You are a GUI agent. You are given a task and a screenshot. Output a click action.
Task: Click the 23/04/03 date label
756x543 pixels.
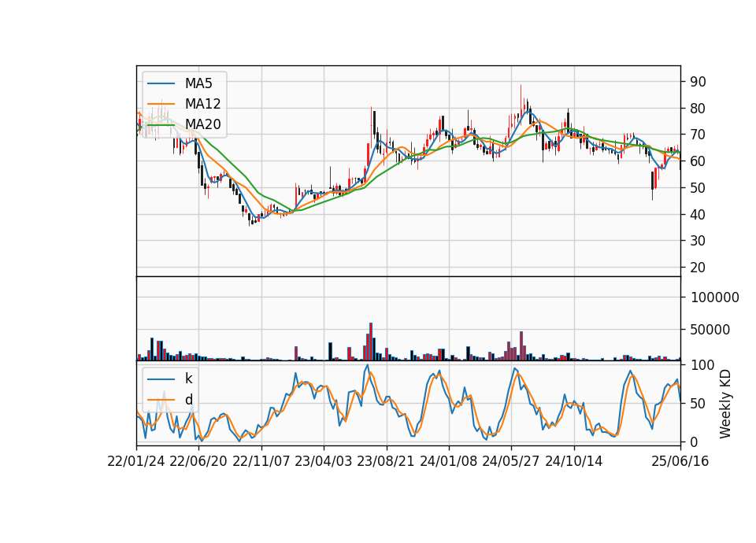click(324, 461)
